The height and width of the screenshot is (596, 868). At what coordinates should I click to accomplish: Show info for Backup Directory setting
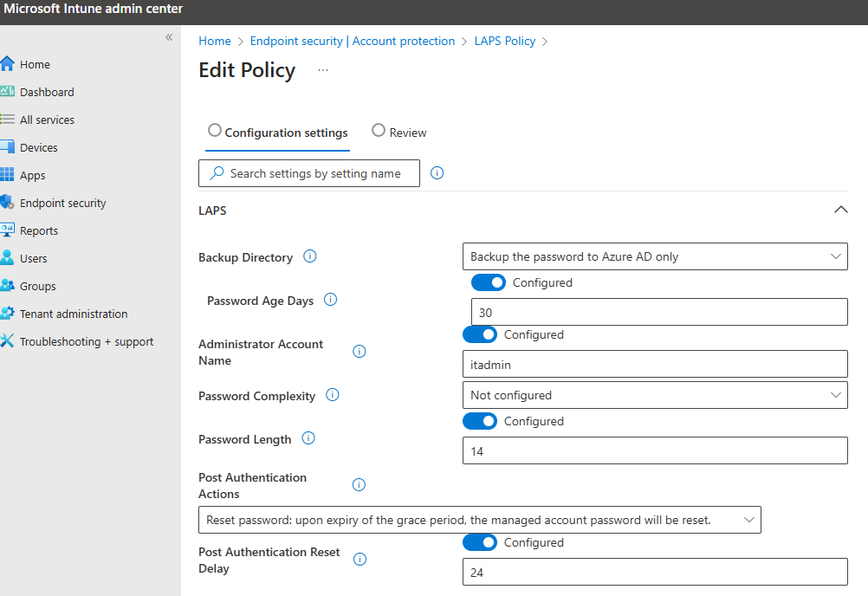point(310,256)
